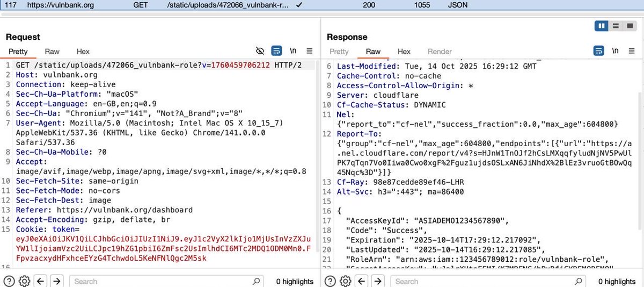Select combined tabbed layout icon
Image resolution: width=644 pixels, height=287 pixels.
point(629,25)
